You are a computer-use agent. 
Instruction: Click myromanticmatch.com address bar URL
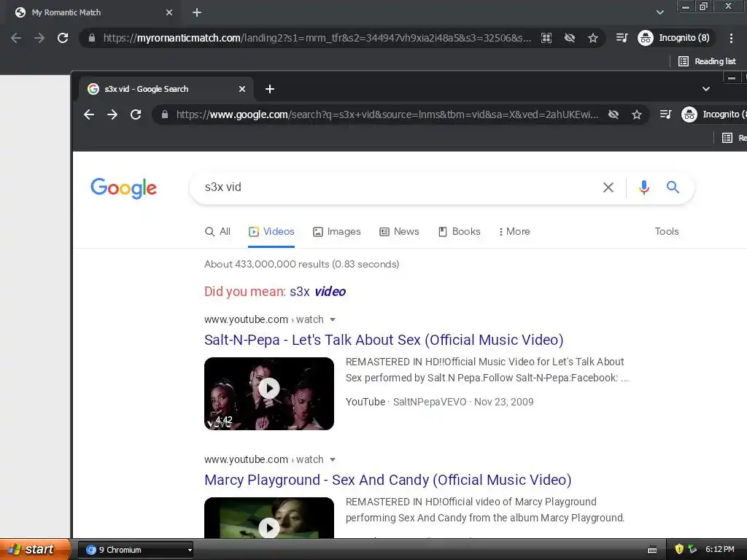pos(317,38)
